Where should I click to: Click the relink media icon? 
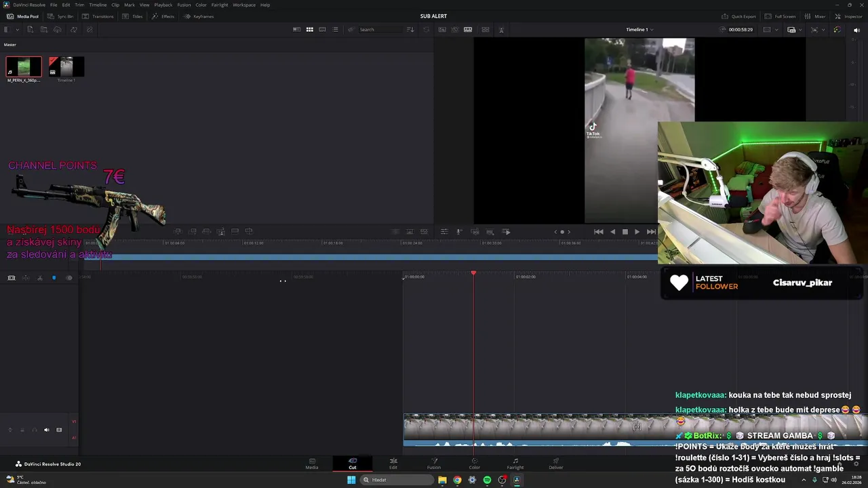pyautogui.click(x=90, y=29)
